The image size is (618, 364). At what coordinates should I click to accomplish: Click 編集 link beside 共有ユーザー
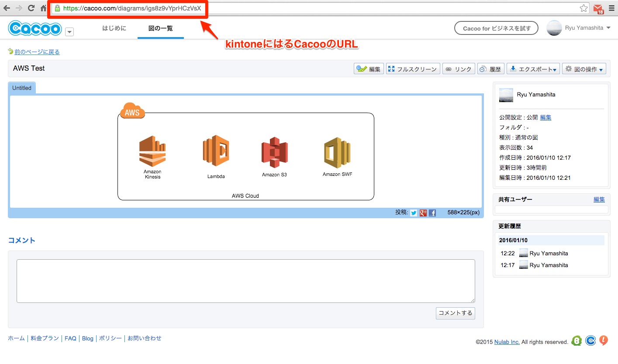tap(599, 199)
